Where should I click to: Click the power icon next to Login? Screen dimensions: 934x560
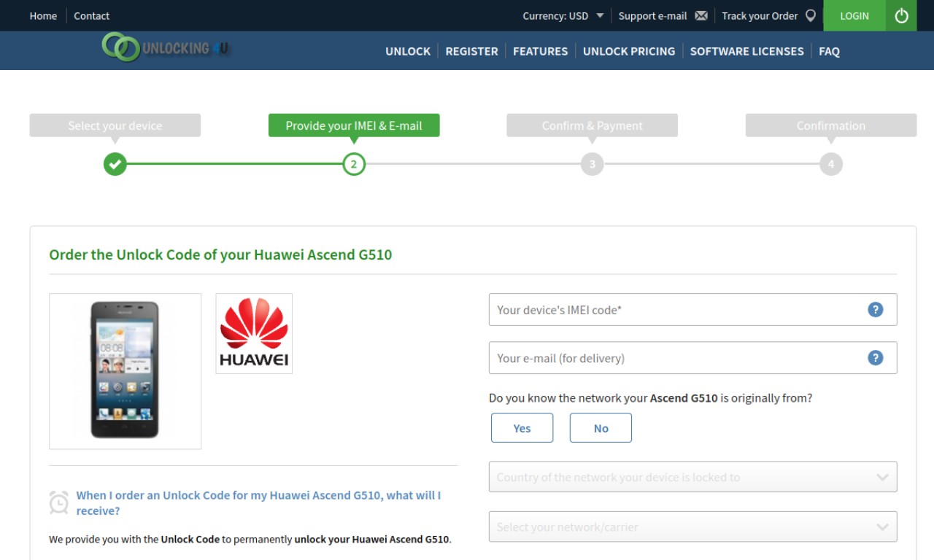(x=901, y=15)
